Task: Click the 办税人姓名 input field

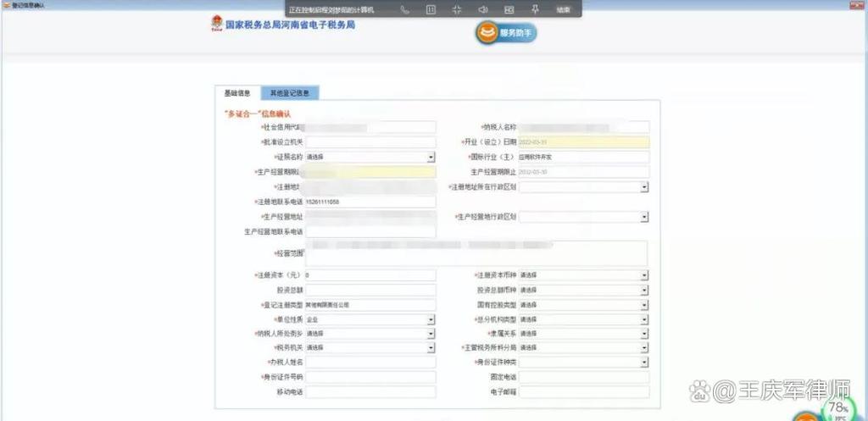Action: [x=370, y=363]
